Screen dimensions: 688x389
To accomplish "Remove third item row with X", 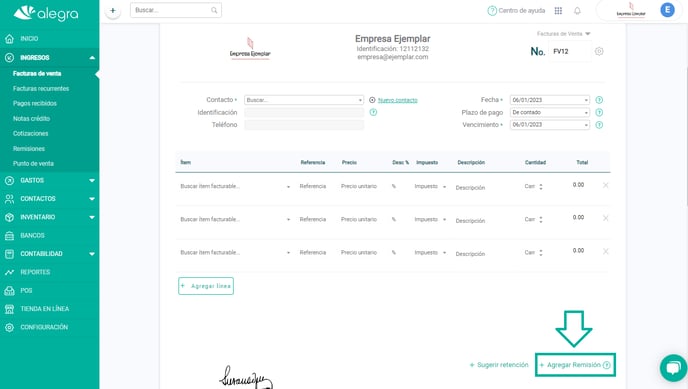I will [x=606, y=251].
